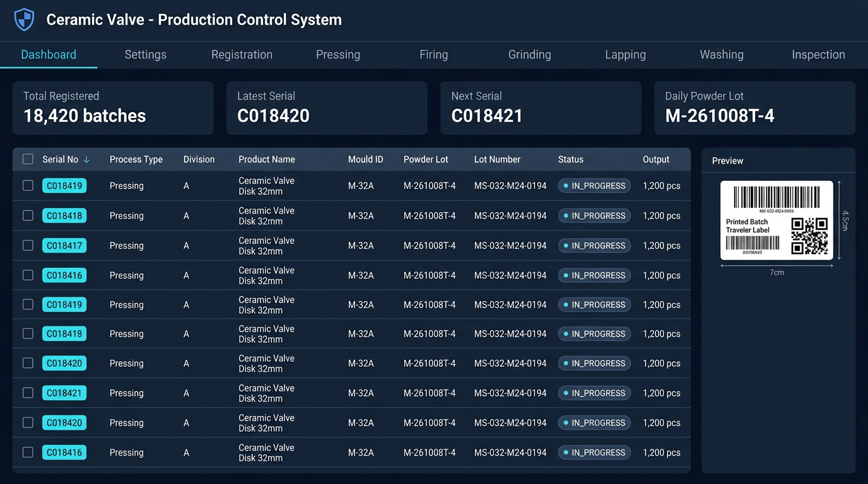
Task: Click the Latest Serial value C018420
Action: click(x=273, y=116)
